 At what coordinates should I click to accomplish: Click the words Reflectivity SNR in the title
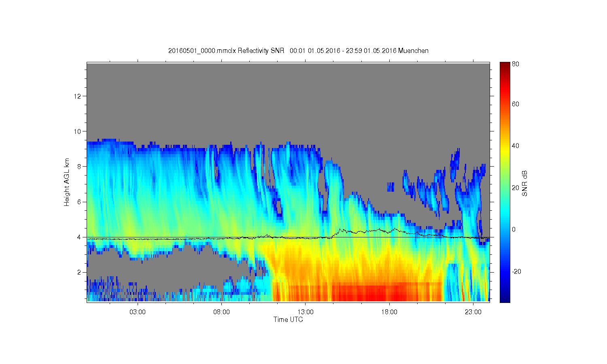click(261, 51)
